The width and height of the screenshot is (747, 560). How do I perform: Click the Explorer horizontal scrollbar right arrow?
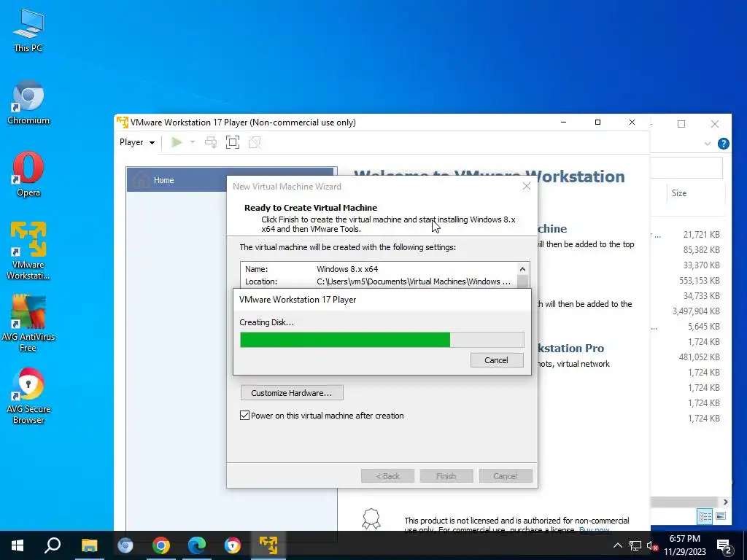726,502
